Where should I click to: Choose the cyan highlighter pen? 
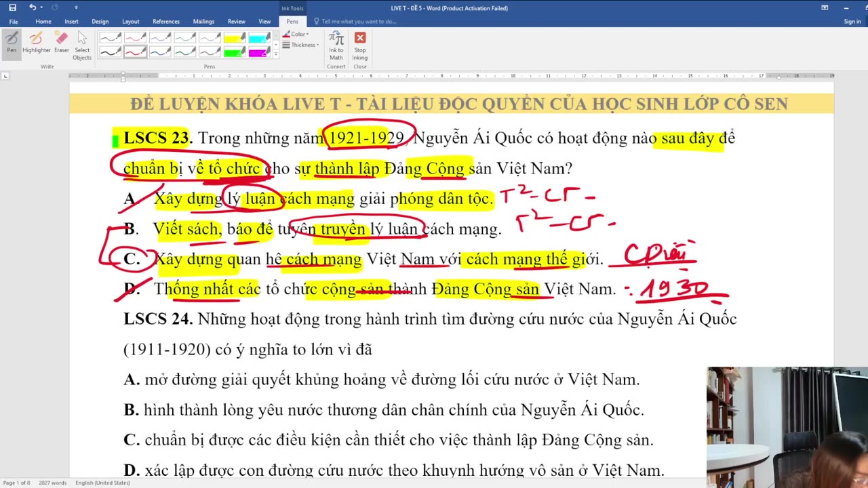pyautogui.click(x=259, y=38)
